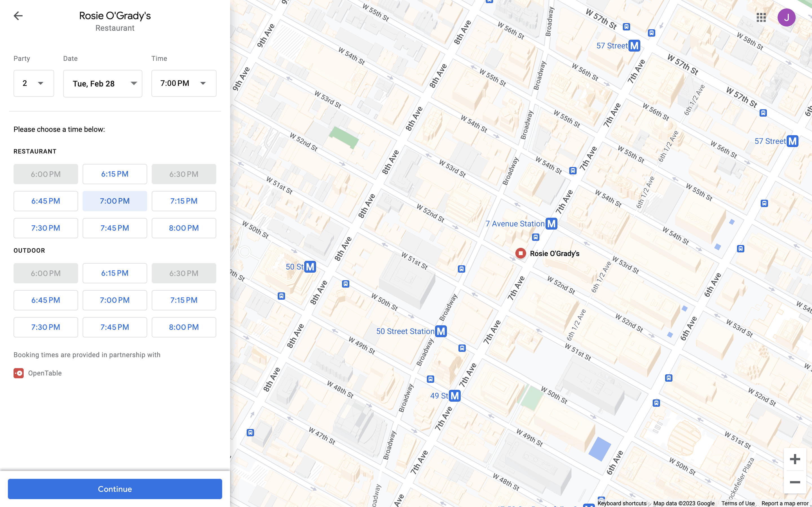Expand the Party size dropdown
Viewport: 812px width, 507px height.
click(34, 83)
